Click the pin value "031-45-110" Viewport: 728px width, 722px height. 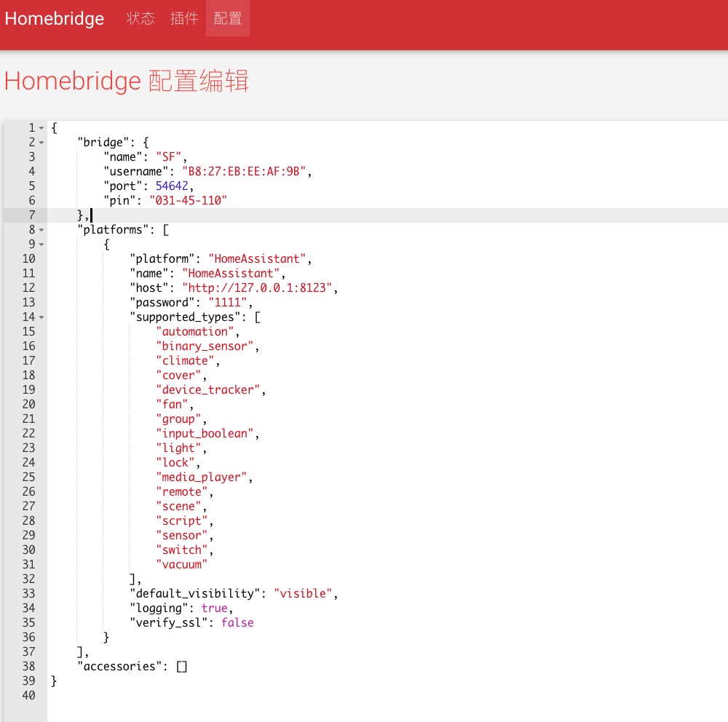188,201
